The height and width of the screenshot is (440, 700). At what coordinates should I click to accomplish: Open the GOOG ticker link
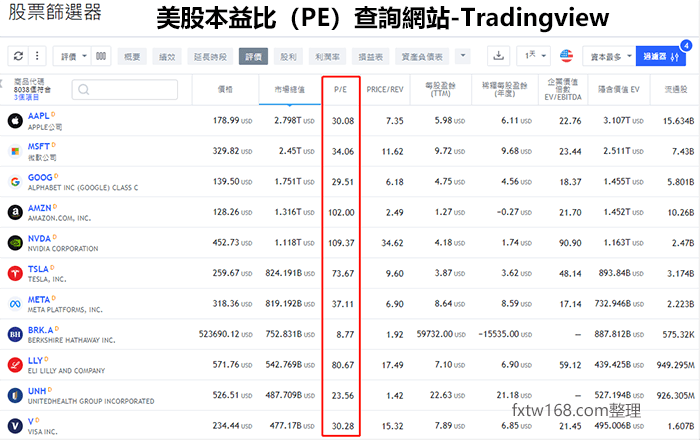click(40, 177)
